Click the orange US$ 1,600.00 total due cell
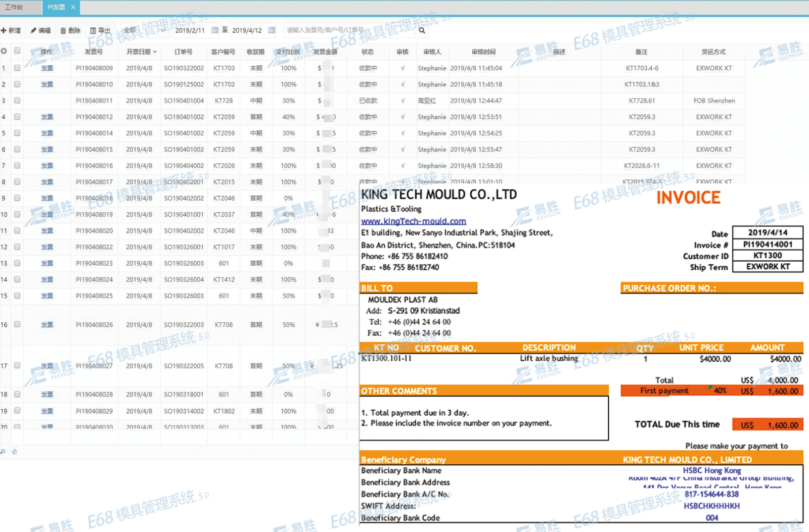The image size is (809, 532). click(768, 425)
